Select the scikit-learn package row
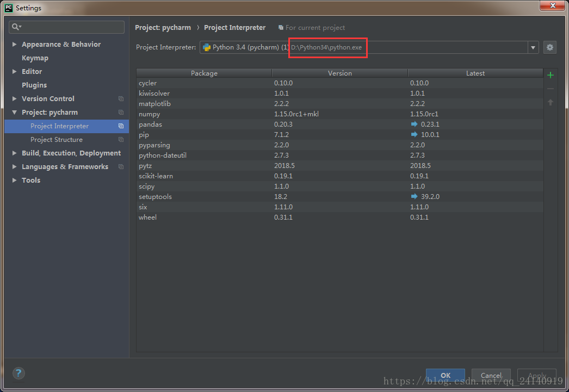The image size is (569, 392). point(339,176)
